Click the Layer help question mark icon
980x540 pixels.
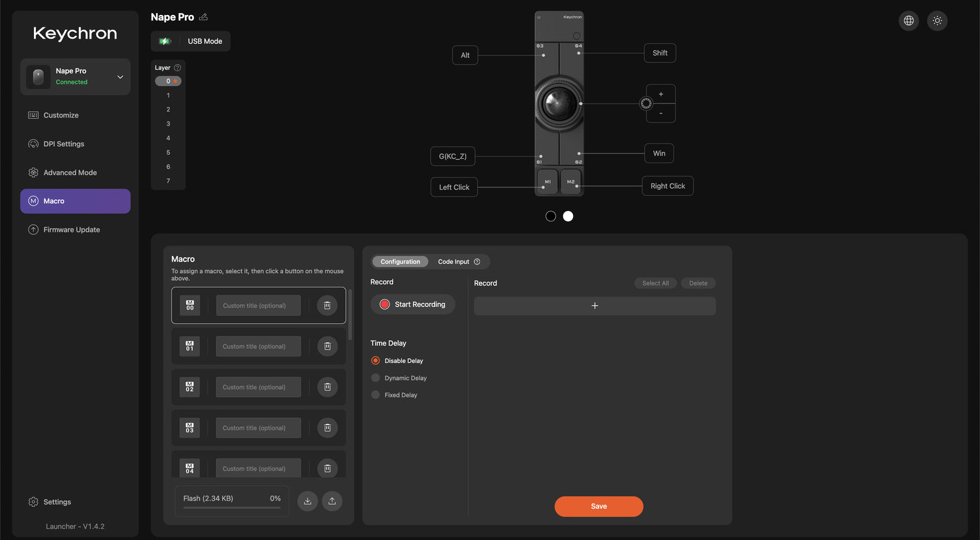(177, 68)
